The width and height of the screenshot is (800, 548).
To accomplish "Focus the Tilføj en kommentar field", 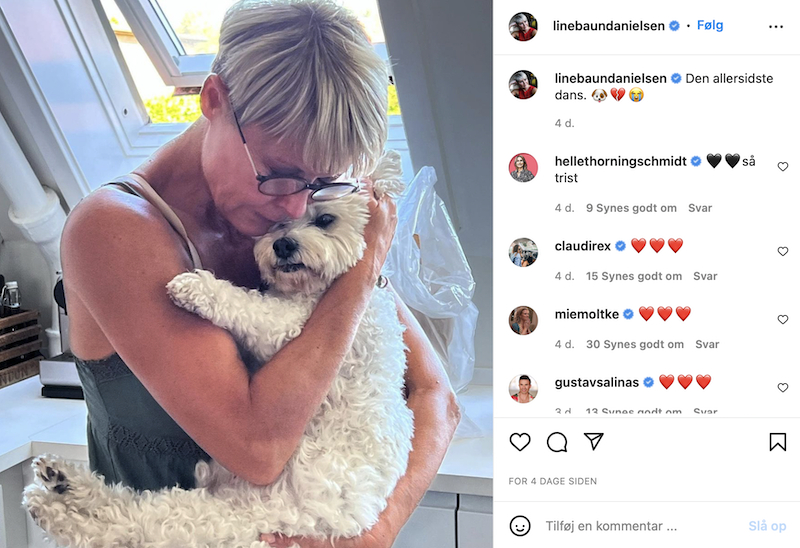I will pyautogui.click(x=611, y=526).
